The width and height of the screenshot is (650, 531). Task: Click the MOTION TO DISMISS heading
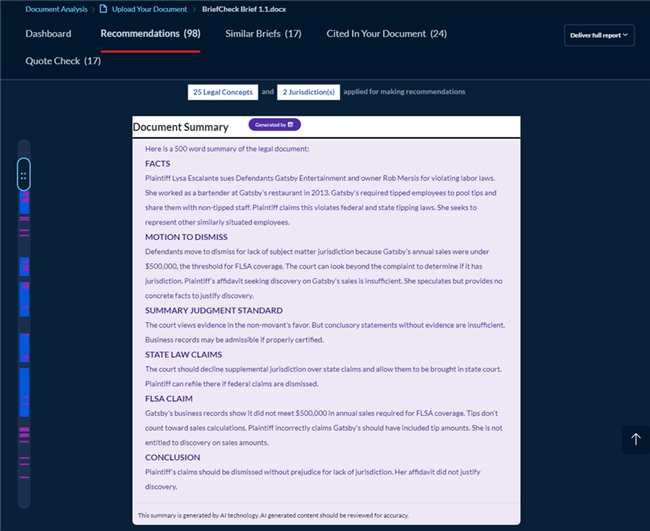[186, 237]
